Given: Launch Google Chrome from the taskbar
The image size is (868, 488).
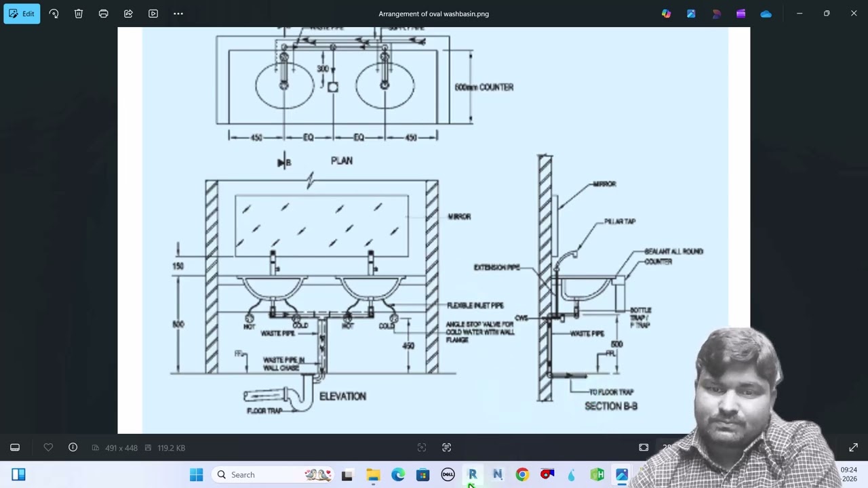Looking at the screenshot, I should pos(522,474).
